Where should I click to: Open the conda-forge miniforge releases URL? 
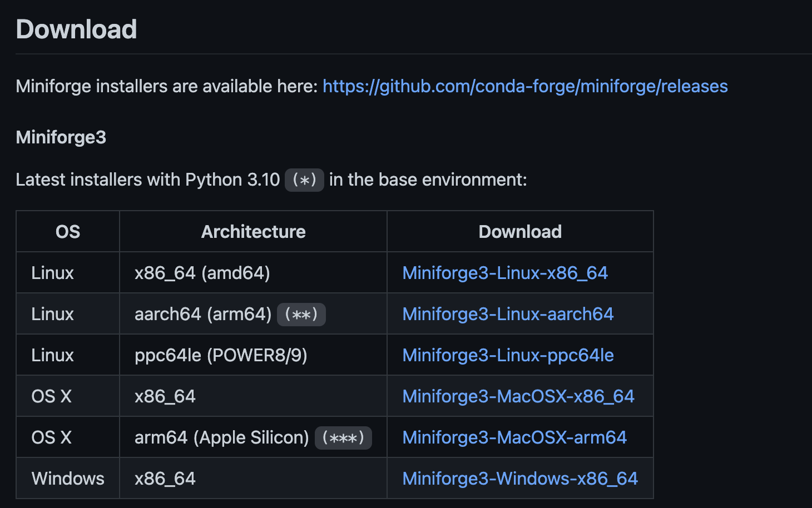[x=525, y=86]
